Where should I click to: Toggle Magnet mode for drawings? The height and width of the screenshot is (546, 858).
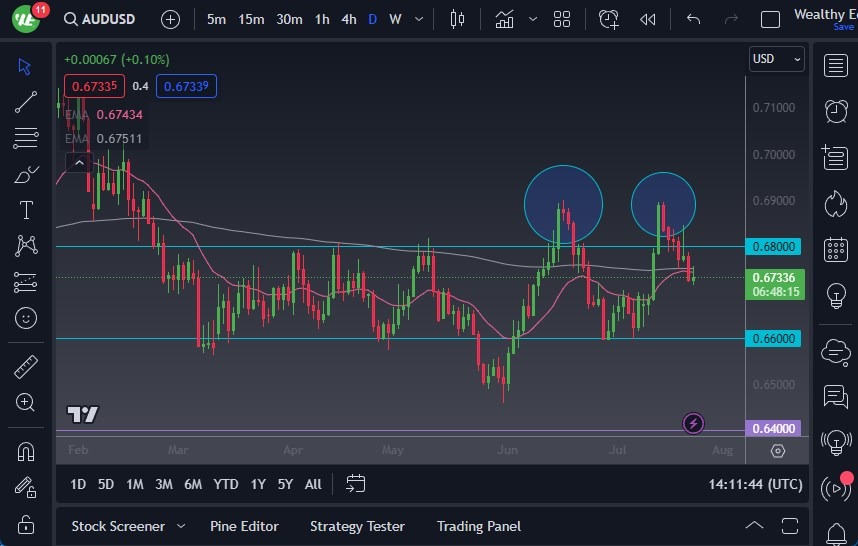[26, 451]
